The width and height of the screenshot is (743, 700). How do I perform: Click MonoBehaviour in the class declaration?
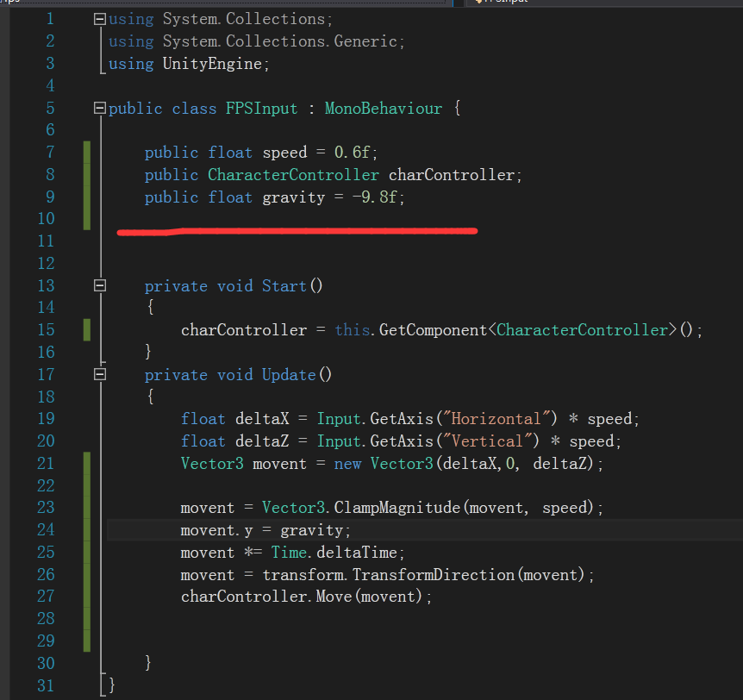pyautogui.click(x=384, y=109)
